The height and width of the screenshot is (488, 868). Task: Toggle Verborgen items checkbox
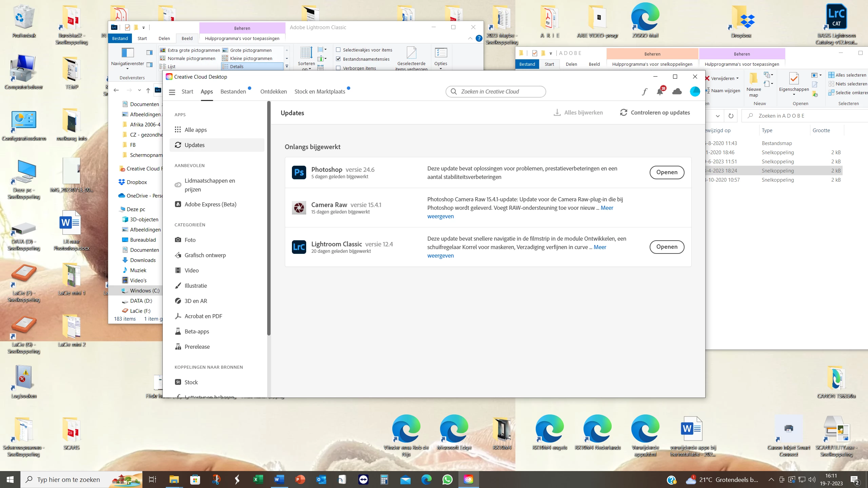tap(338, 68)
